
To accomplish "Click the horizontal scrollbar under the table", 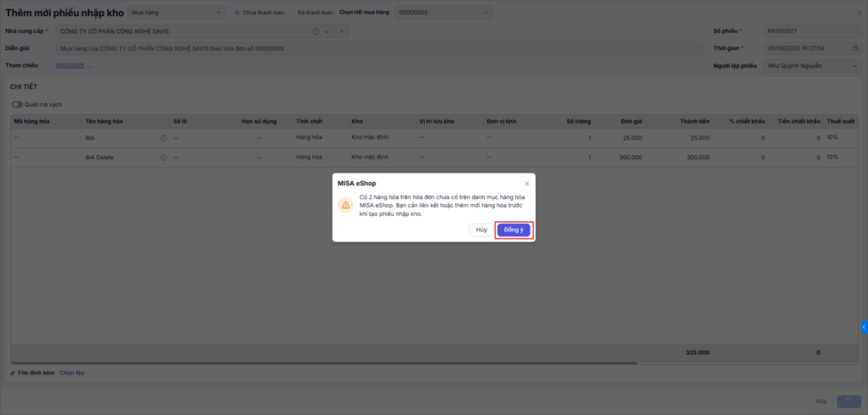I will pyautogui.click(x=324, y=363).
